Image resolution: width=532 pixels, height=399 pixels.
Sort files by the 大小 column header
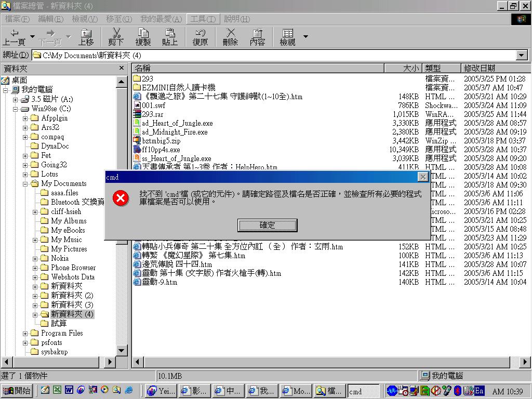coord(403,68)
